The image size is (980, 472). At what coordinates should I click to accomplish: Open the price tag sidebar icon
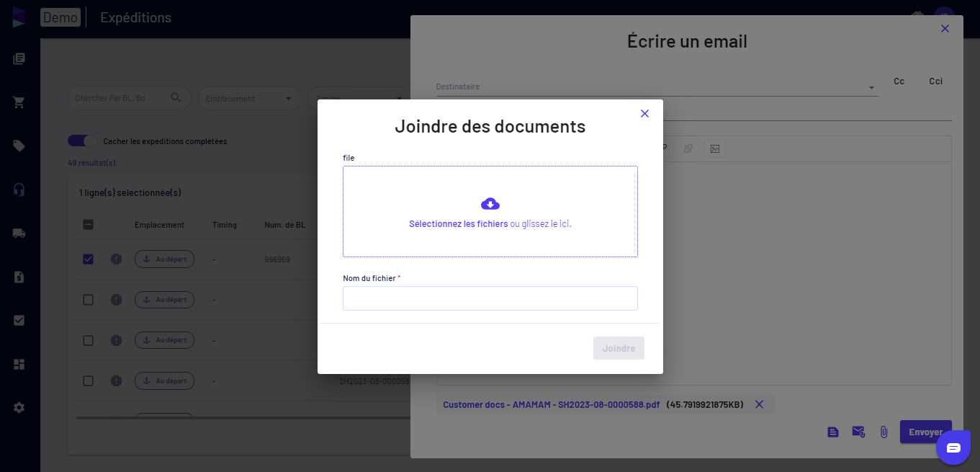(19, 146)
